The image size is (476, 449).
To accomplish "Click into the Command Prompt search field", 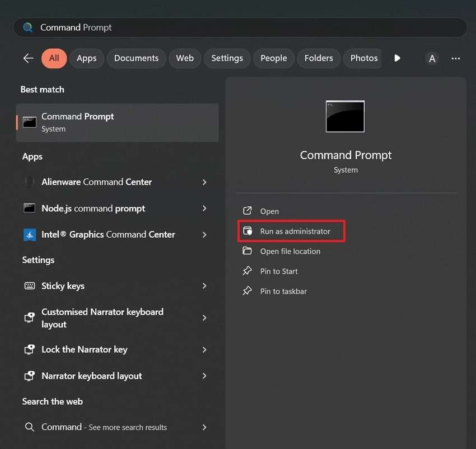I will click(x=240, y=27).
